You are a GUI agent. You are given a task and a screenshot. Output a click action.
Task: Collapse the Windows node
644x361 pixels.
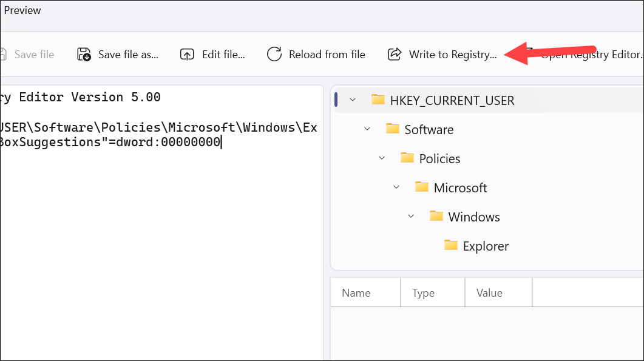411,216
